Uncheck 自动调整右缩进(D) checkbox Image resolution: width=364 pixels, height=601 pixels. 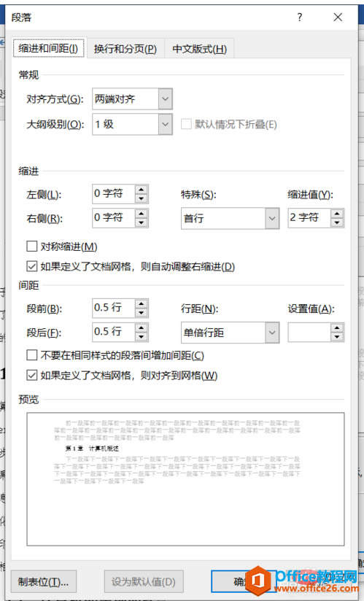click(32, 266)
